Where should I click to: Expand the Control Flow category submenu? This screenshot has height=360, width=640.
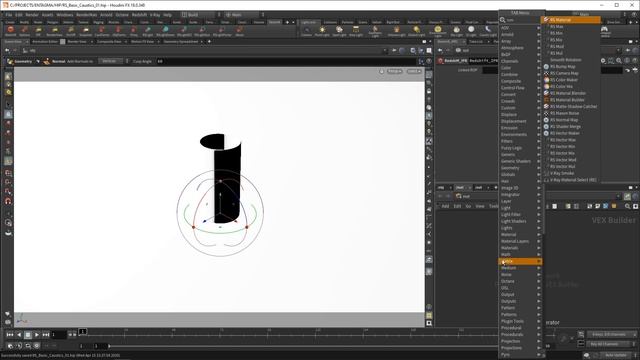point(520,88)
